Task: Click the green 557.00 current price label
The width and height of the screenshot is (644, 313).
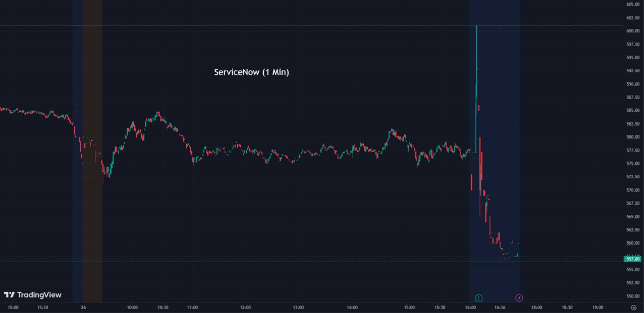Action: (x=633, y=259)
